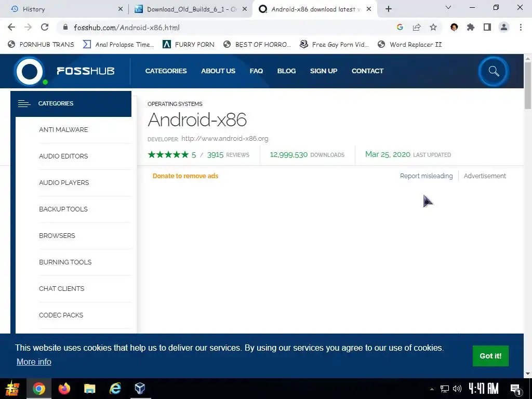Open CONTACT navigation item
Image resolution: width=532 pixels, height=399 pixels.
367,71
